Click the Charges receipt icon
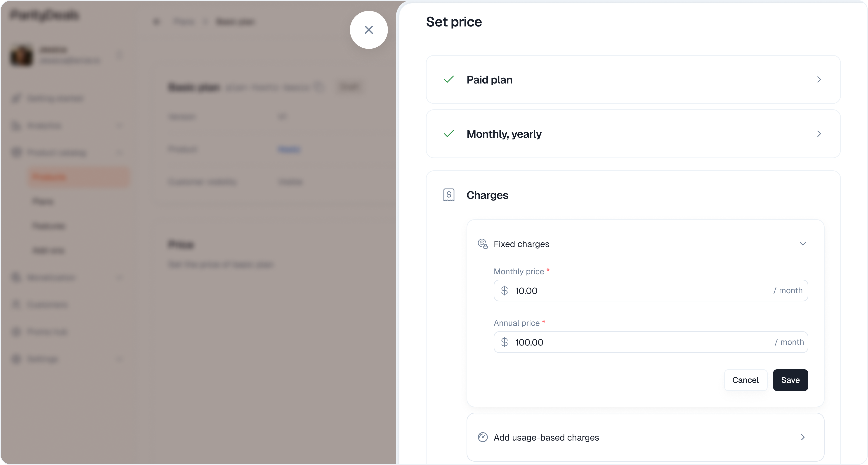Image resolution: width=868 pixels, height=465 pixels. coord(448,195)
